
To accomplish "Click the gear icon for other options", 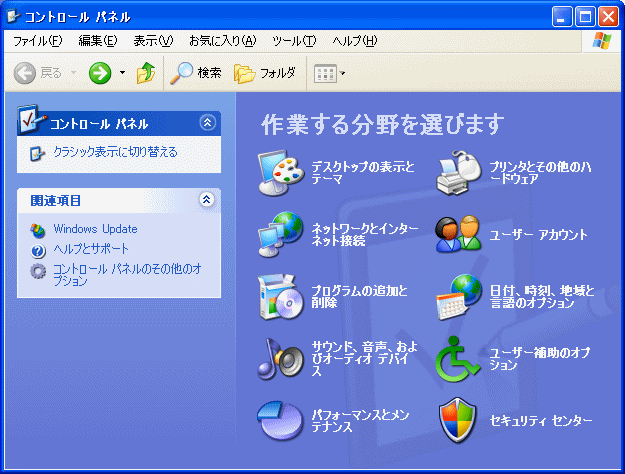I will [38, 271].
